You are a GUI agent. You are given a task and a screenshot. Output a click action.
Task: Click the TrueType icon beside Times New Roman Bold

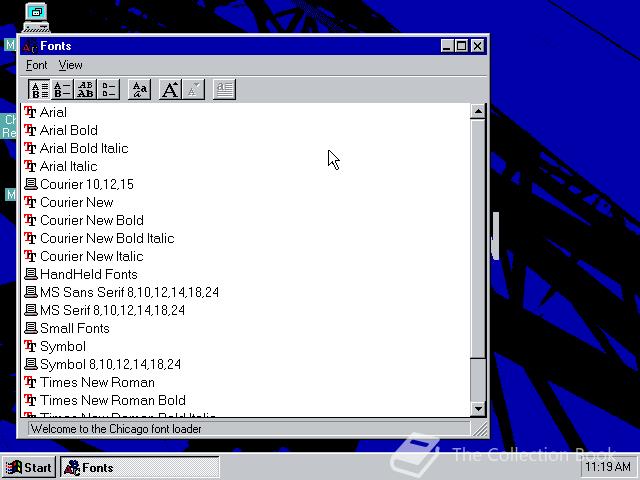(x=30, y=400)
